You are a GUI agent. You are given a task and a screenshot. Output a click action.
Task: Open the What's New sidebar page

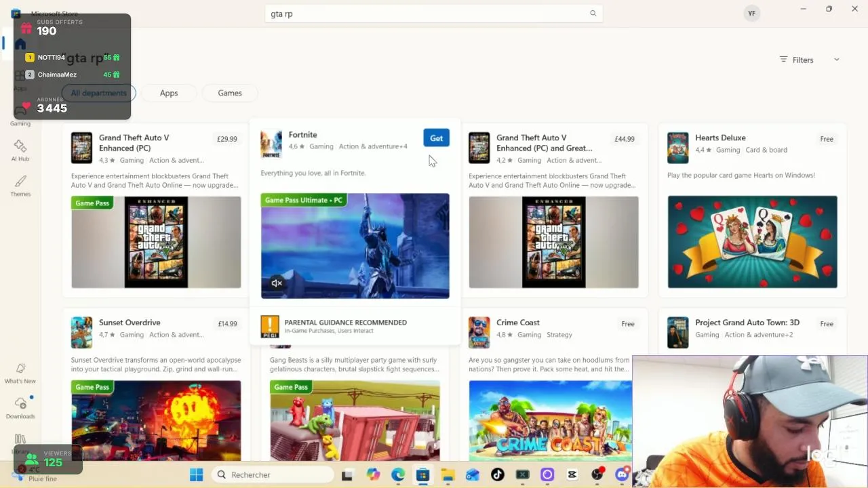(20, 373)
